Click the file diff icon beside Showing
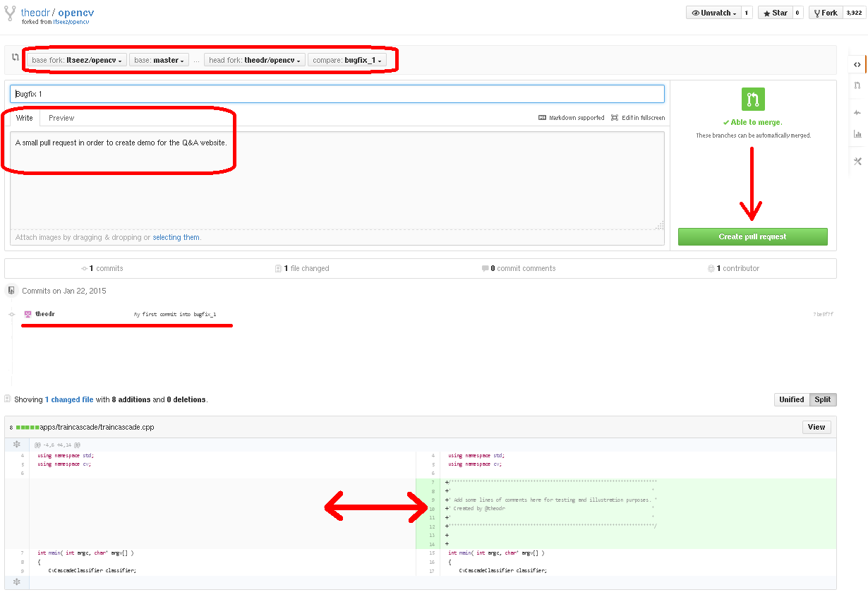Screen dimensions: 868x597 pos(8,399)
